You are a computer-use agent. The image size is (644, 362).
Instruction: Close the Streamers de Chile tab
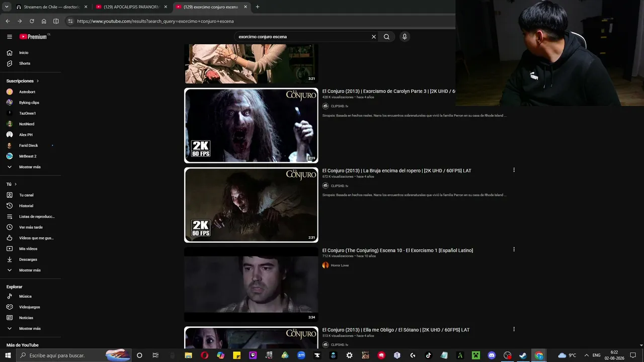click(86, 7)
